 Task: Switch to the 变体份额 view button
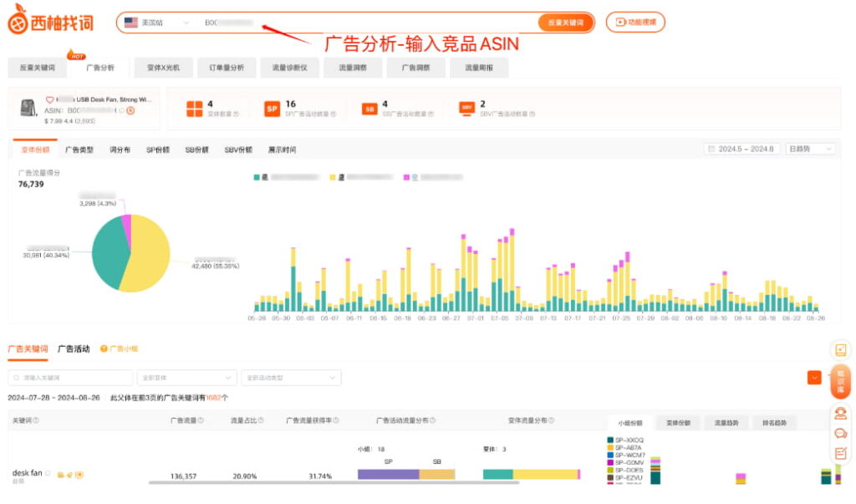click(678, 420)
